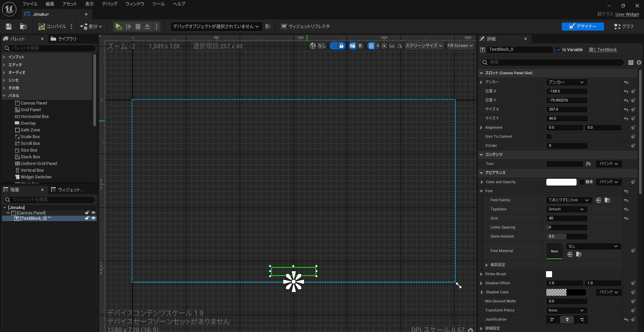This screenshot has width=644, height=332.
Task: Use selected asset for Font Material
Action: pyautogui.click(x=570, y=255)
